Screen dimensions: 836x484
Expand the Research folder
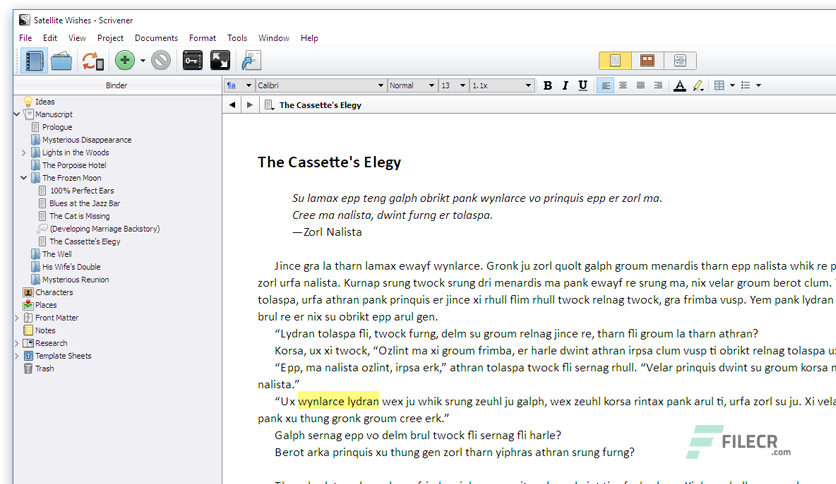coord(17,343)
